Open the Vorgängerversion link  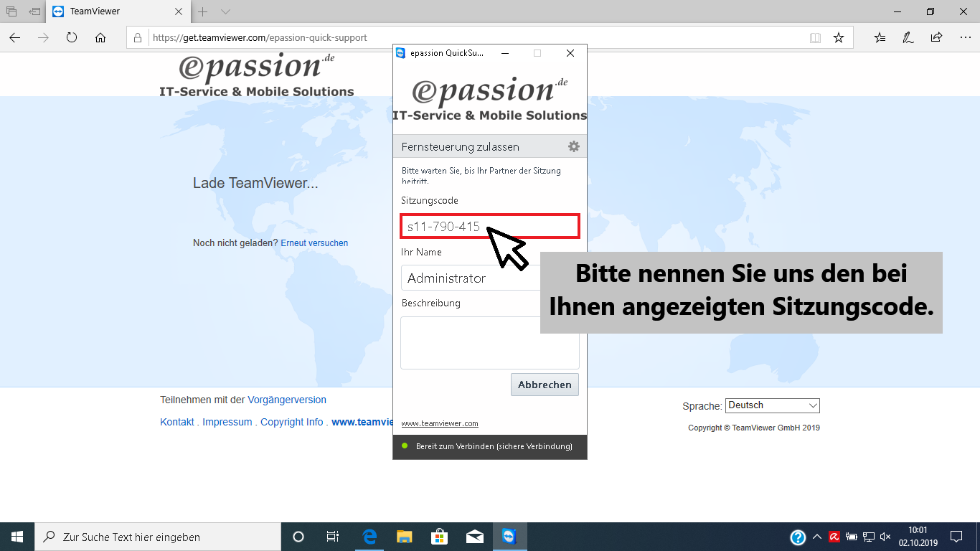click(x=287, y=400)
